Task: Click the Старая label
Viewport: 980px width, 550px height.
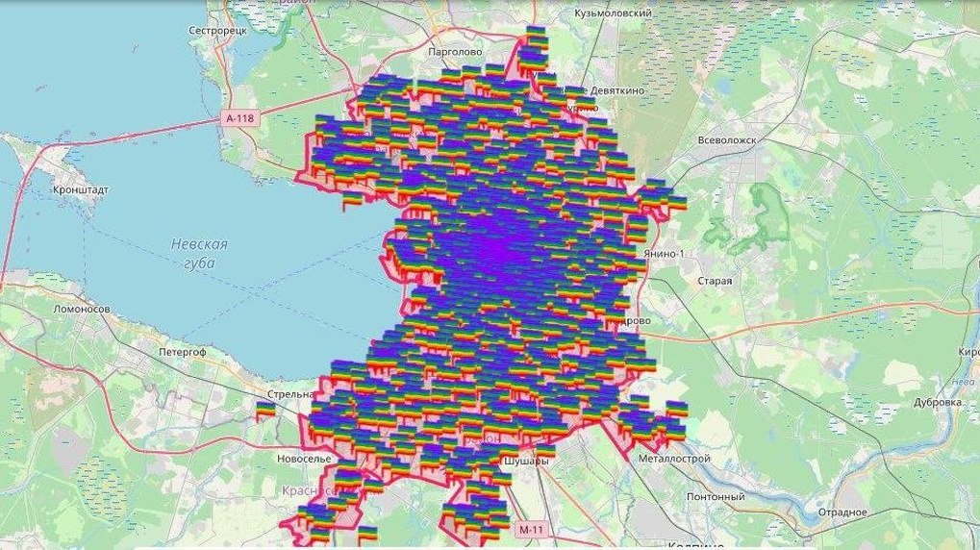Action: coord(715,281)
